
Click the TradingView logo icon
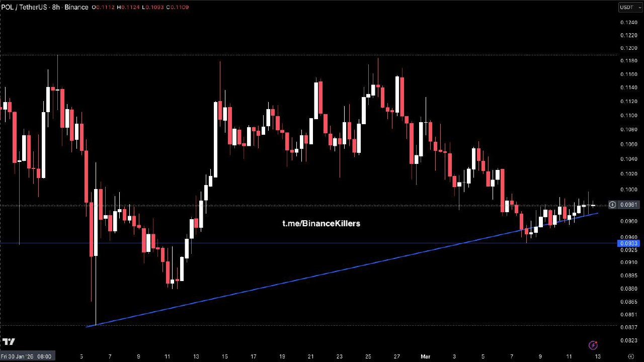click(9, 342)
